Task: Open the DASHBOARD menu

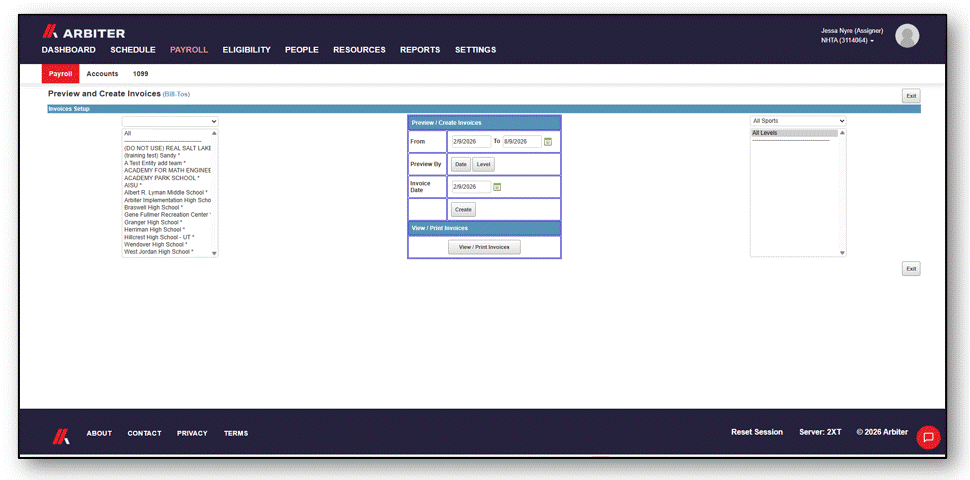Action: [x=69, y=50]
